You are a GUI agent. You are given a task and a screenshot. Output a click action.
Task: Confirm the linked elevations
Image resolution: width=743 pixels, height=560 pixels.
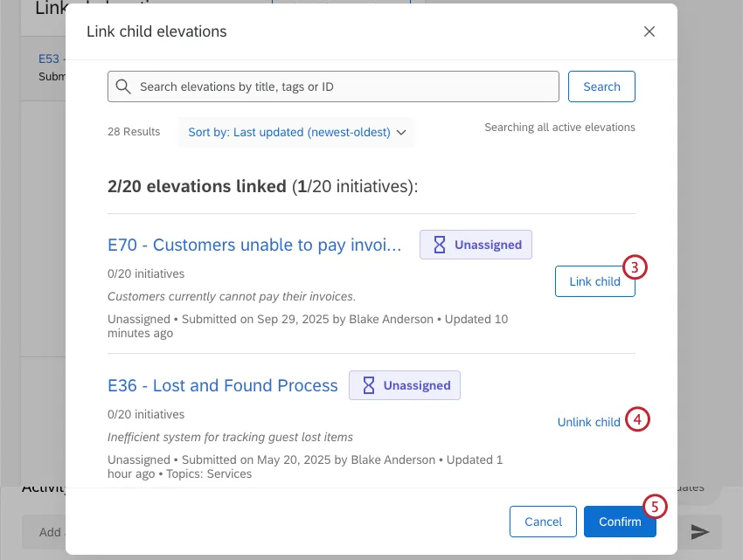pos(620,522)
